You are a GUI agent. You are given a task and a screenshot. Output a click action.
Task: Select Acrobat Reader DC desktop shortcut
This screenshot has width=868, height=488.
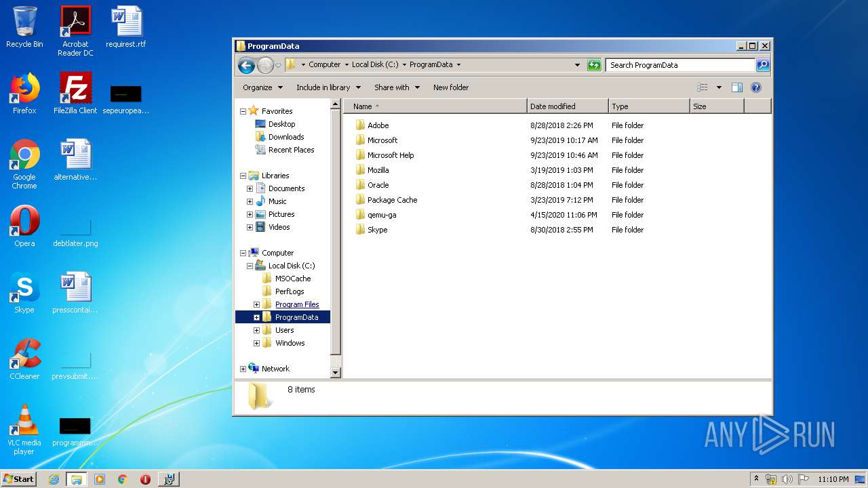click(75, 31)
